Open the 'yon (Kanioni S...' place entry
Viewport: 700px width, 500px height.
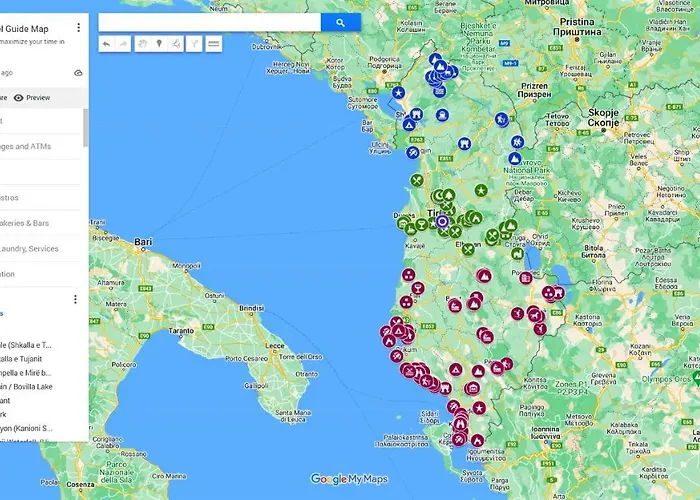tap(26, 428)
